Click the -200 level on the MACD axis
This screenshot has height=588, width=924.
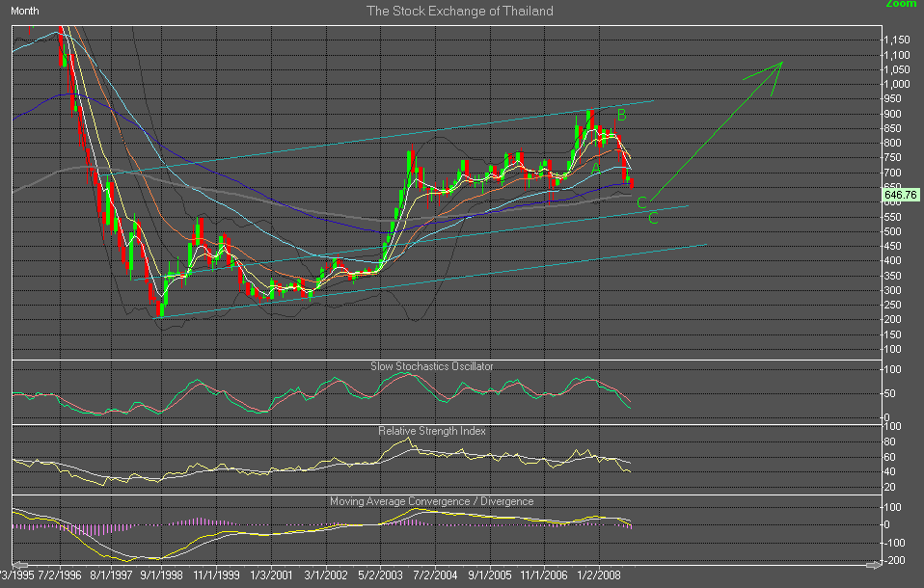(893, 560)
